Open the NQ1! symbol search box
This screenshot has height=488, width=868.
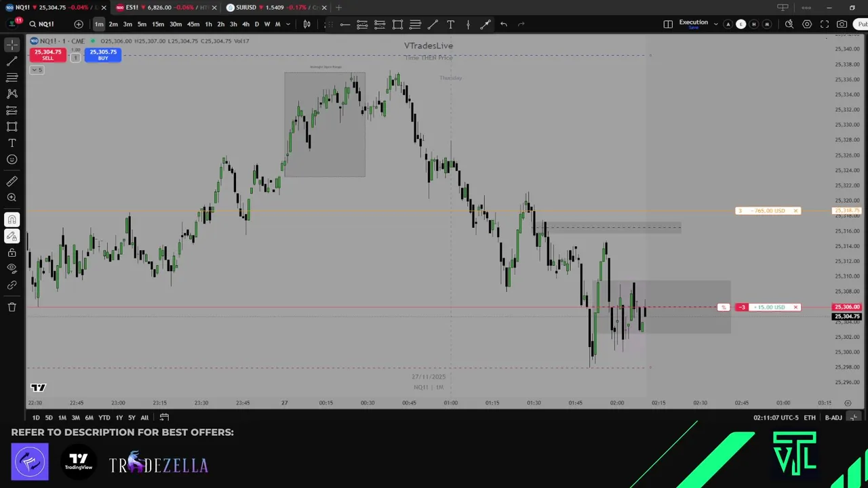pos(46,24)
